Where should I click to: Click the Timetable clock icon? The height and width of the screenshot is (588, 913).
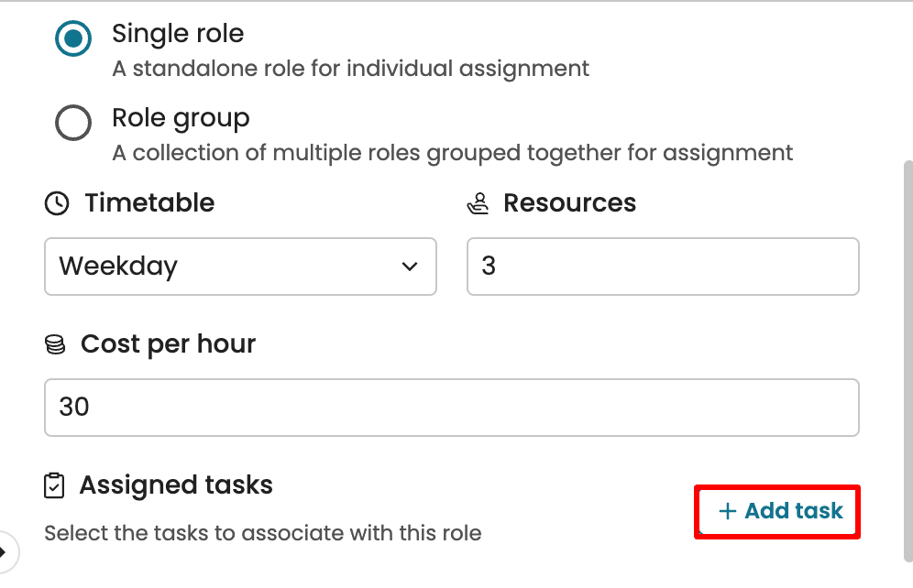click(57, 203)
